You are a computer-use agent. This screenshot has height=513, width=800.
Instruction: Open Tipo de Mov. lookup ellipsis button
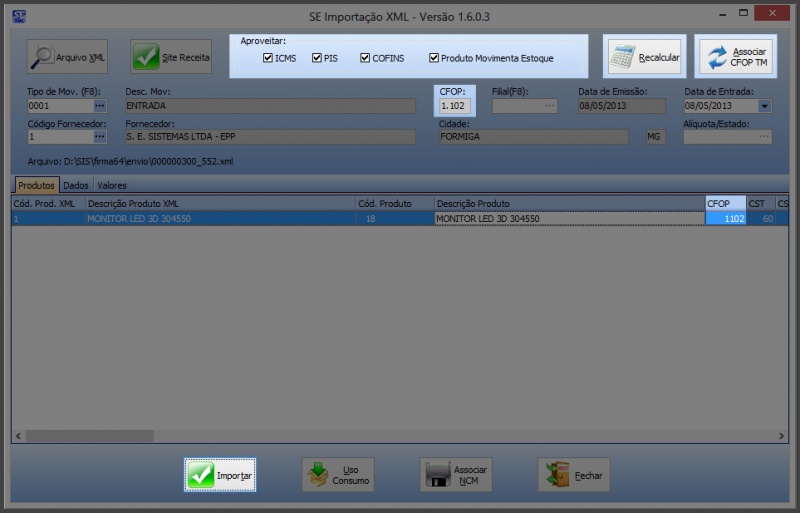tap(99, 106)
